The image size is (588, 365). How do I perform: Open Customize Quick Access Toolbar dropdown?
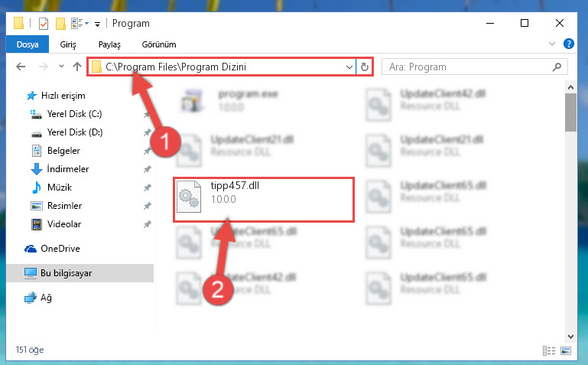pos(97,24)
